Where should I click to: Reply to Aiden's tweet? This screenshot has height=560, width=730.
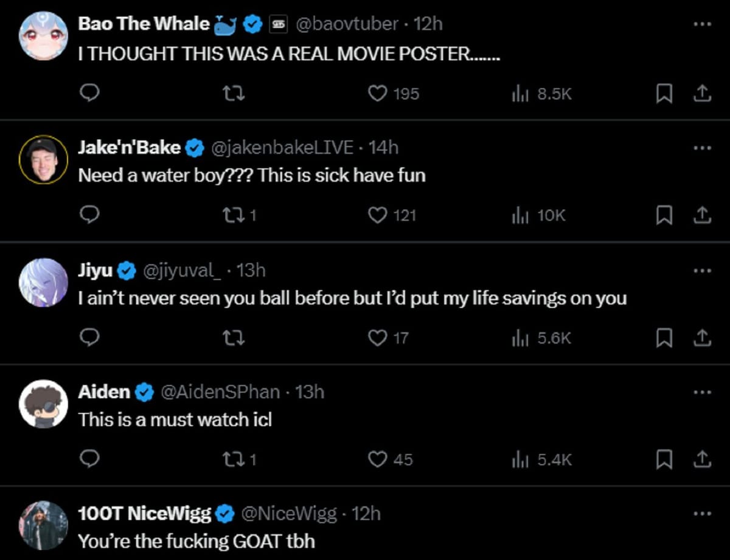click(89, 459)
